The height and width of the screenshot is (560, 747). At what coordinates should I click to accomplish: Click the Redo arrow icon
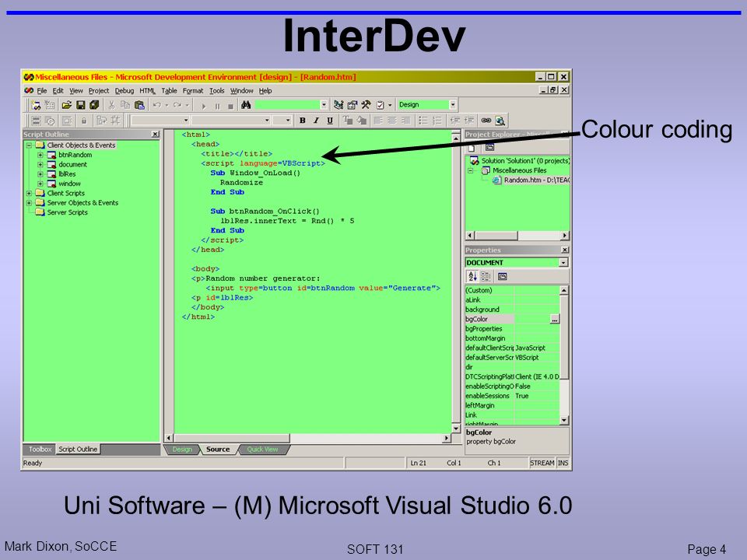pyautogui.click(x=177, y=105)
